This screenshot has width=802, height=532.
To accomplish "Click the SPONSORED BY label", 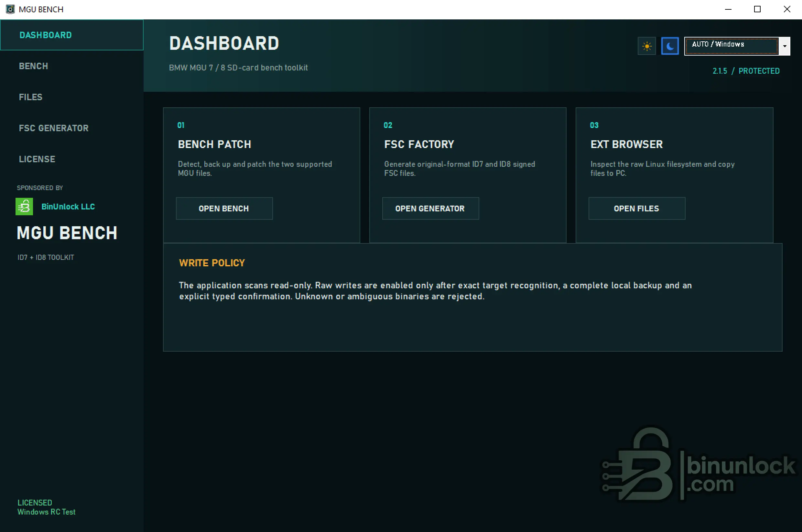I will tap(40, 188).
